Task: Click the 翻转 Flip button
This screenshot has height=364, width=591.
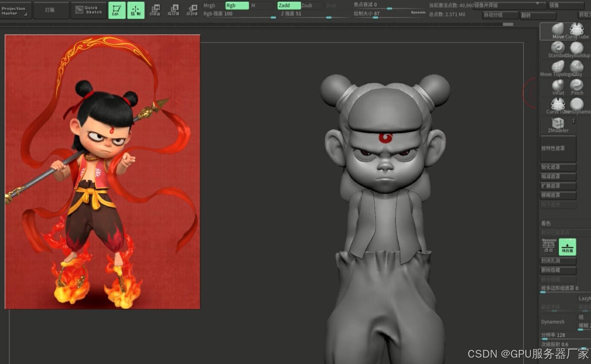Action: (x=538, y=15)
